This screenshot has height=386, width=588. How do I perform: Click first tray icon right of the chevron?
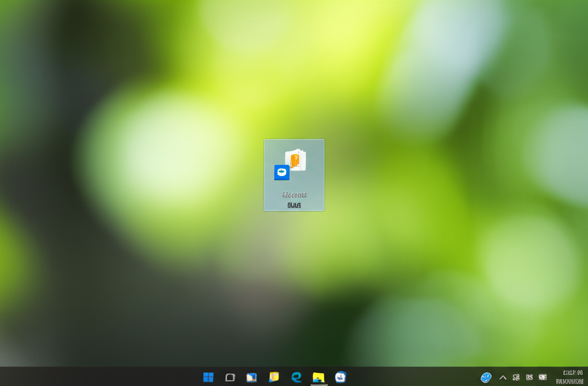(516, 377)
